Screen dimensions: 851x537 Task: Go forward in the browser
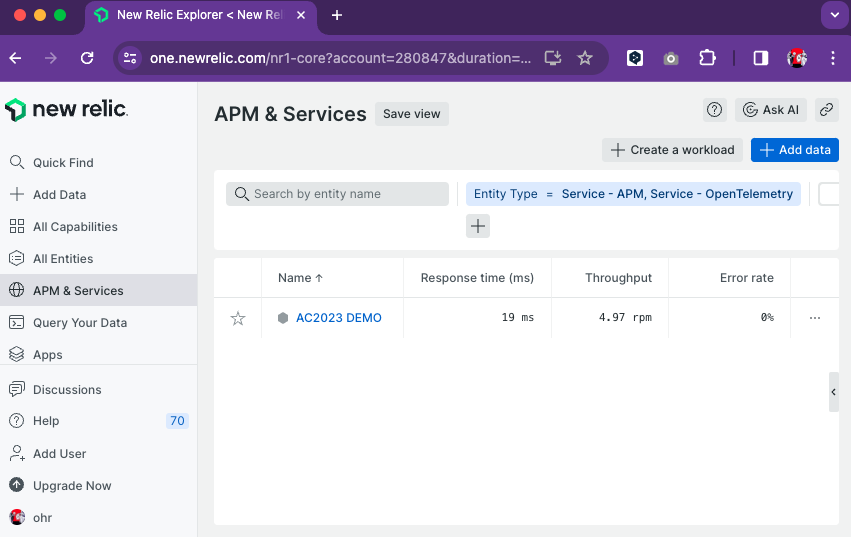pos(50,58)
